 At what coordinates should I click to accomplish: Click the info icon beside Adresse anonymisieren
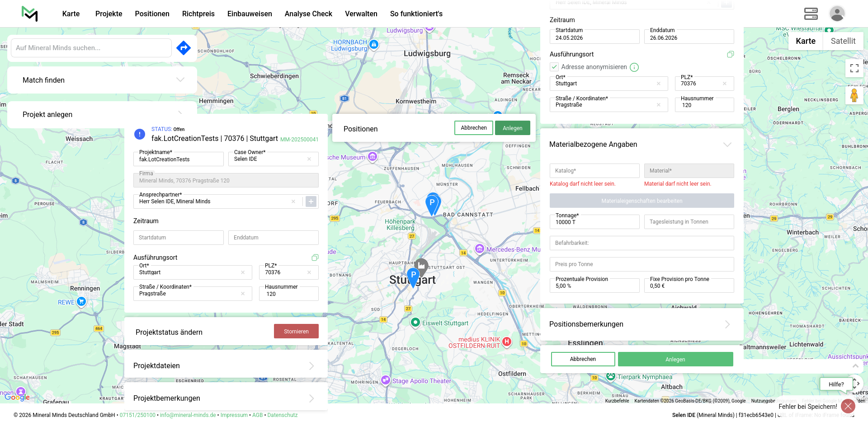[634, 67]
